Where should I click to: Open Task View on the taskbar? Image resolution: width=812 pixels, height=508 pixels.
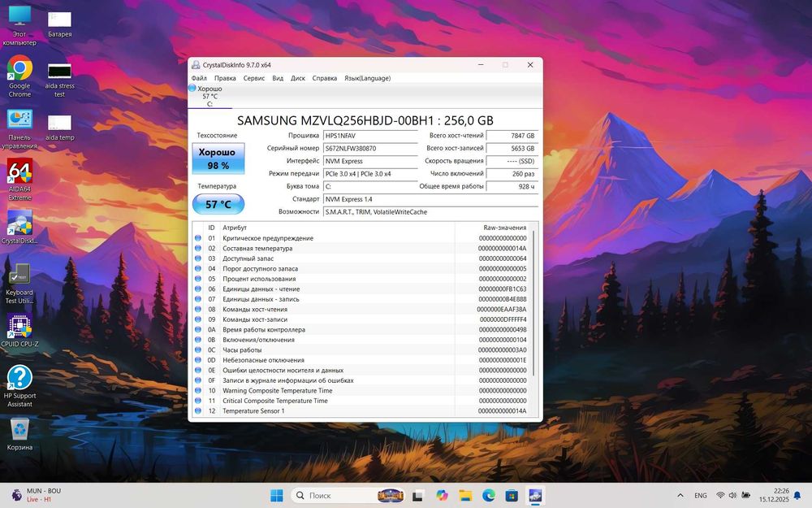click(418, 496)
